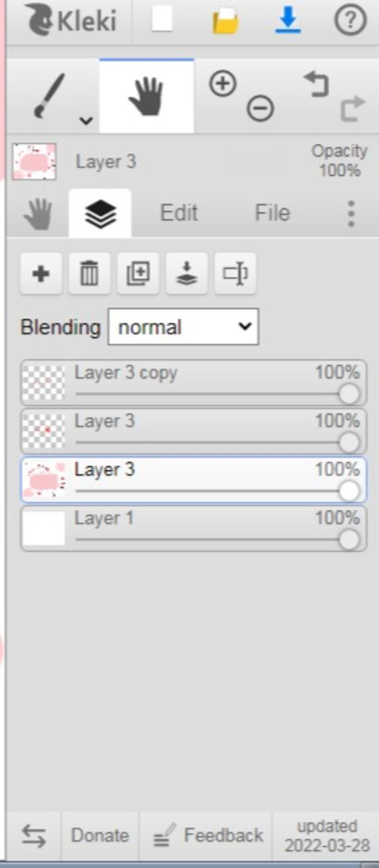
Task: Add a new layer with the plus button
Action: pos(41,274)
